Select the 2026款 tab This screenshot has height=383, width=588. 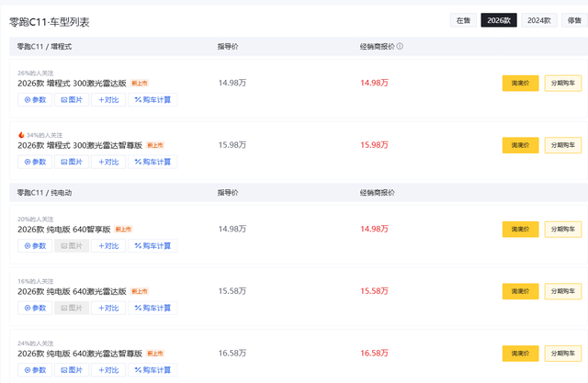499,20
